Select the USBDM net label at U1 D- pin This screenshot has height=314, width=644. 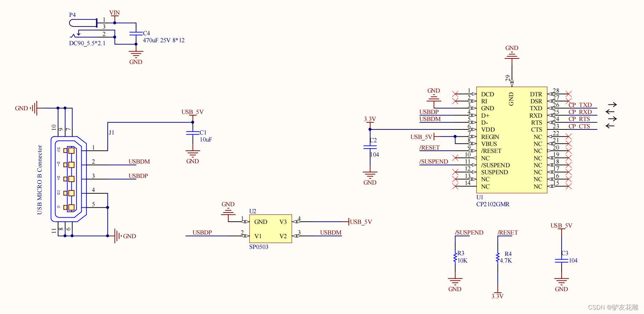(x=430, y=119)
